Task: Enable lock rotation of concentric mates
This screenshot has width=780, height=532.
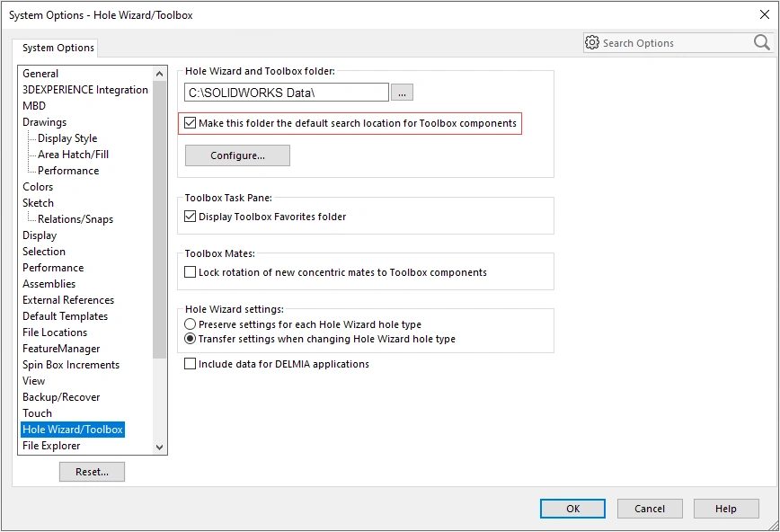Action: [191, 272]
